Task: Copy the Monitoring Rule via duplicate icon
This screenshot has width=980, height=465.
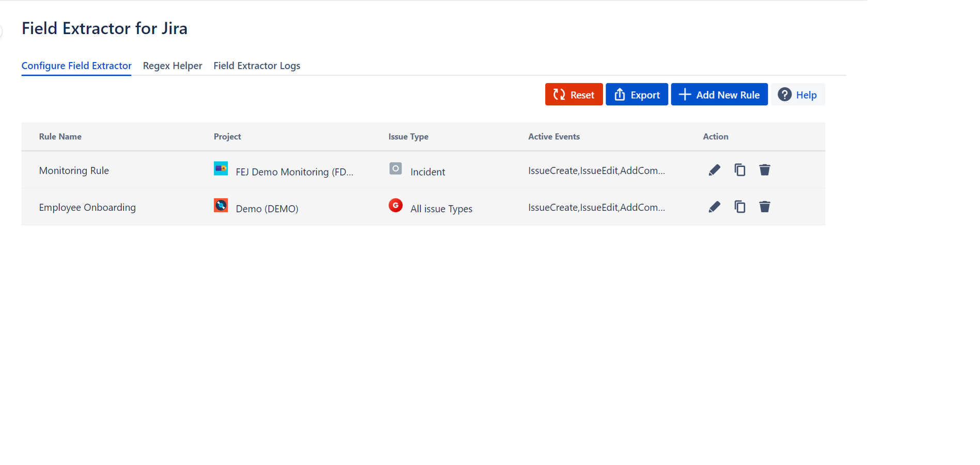Action: pyautogui.click(x=740, y=170)
